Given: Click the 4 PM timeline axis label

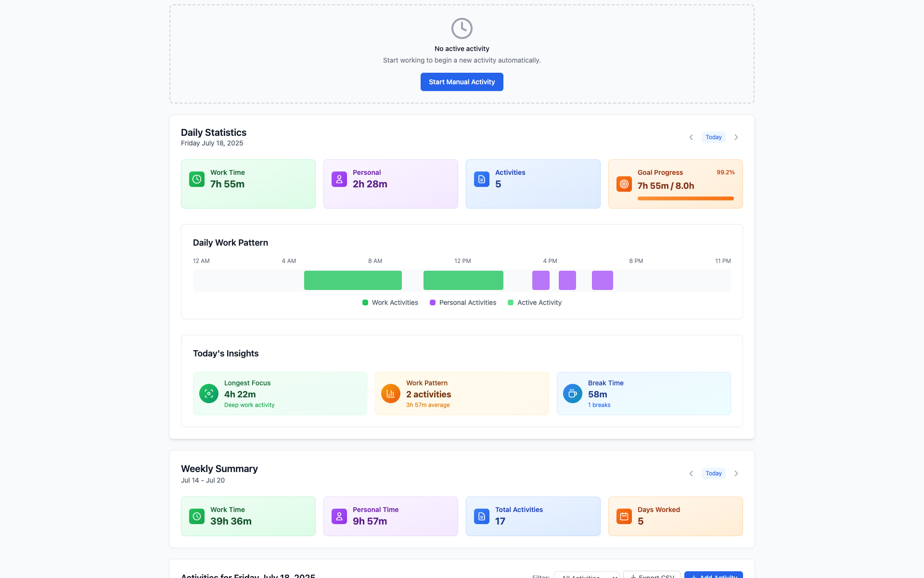Looking at the screenshot, I should click(550, 261).
